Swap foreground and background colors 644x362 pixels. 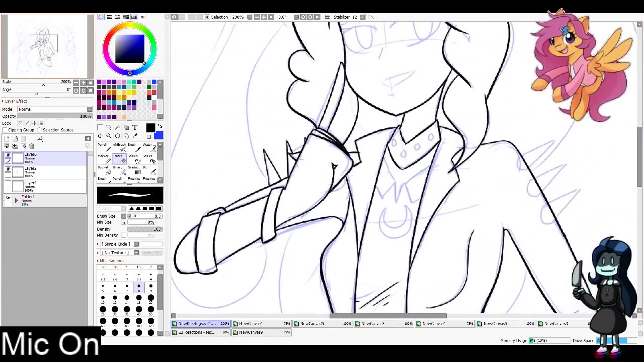point(160,126)
